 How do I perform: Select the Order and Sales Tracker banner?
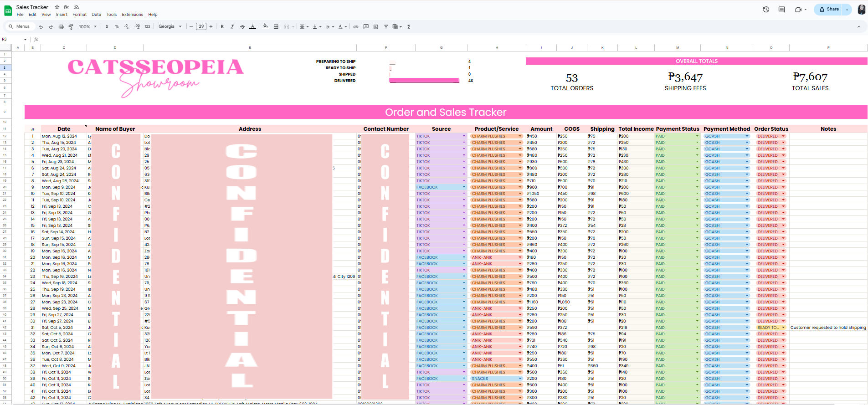(446, 112)
